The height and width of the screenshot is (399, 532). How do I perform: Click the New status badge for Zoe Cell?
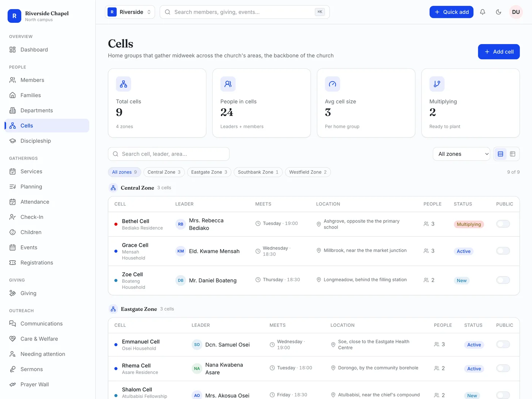click(462, 280)
